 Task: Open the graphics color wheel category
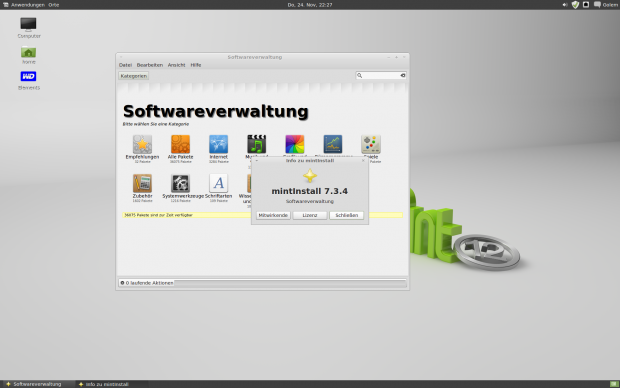click(295, 144)
